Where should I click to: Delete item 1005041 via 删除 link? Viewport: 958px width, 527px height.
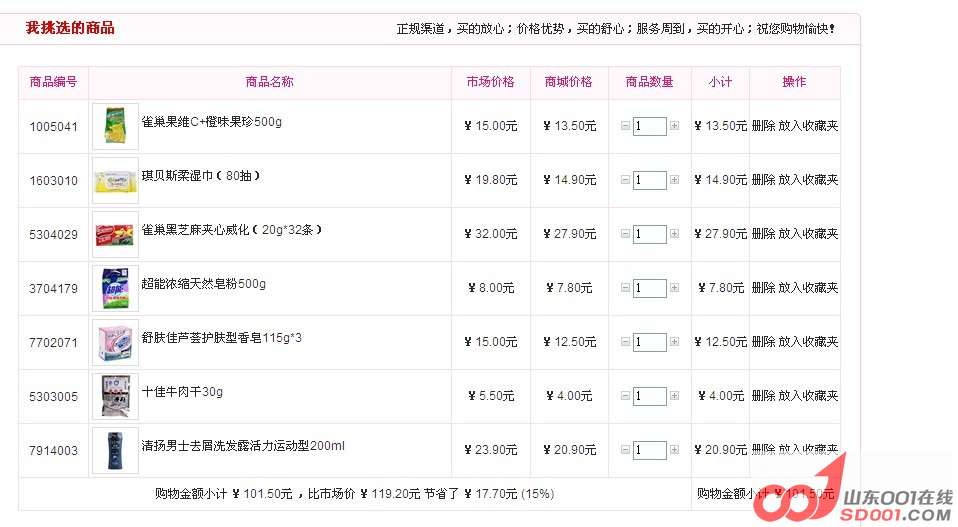tap(763, 126)
